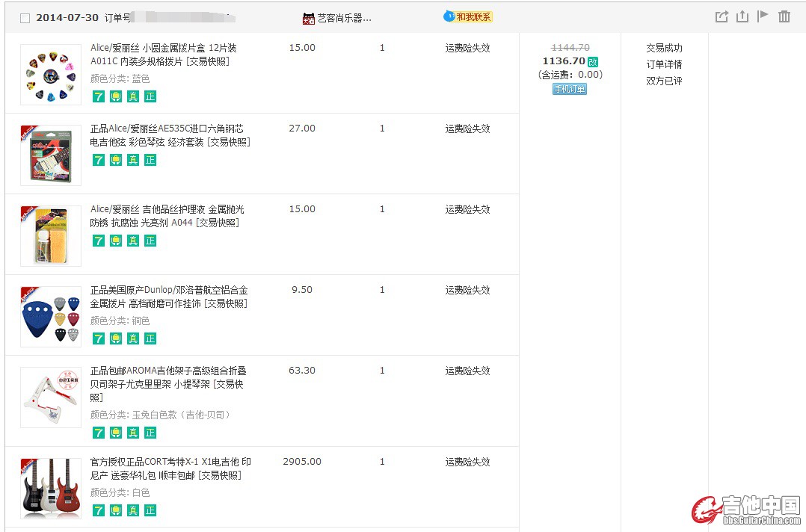This screenshot has width=806, height=532.
Task: Click the AE535C guitar strings thumbnail
Action: click(x=51, y=155)
